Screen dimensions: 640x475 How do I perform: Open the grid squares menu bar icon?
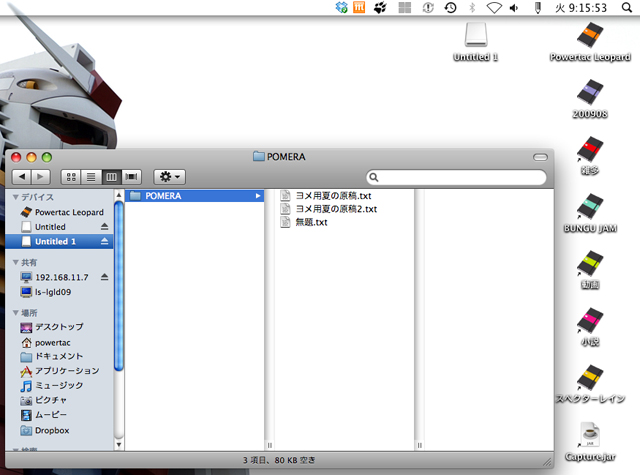pyautogui.click(x=404, y=7)
